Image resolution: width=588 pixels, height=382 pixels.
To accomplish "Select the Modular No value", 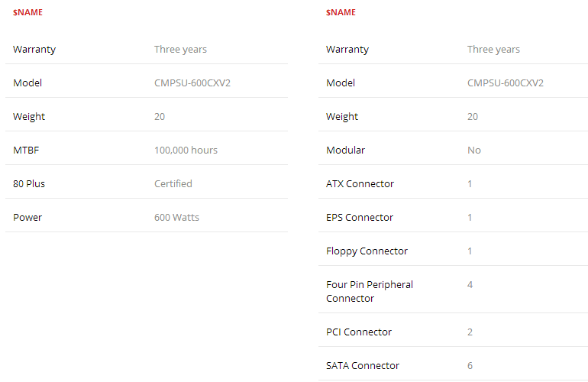I will click(x=474, y=150).
